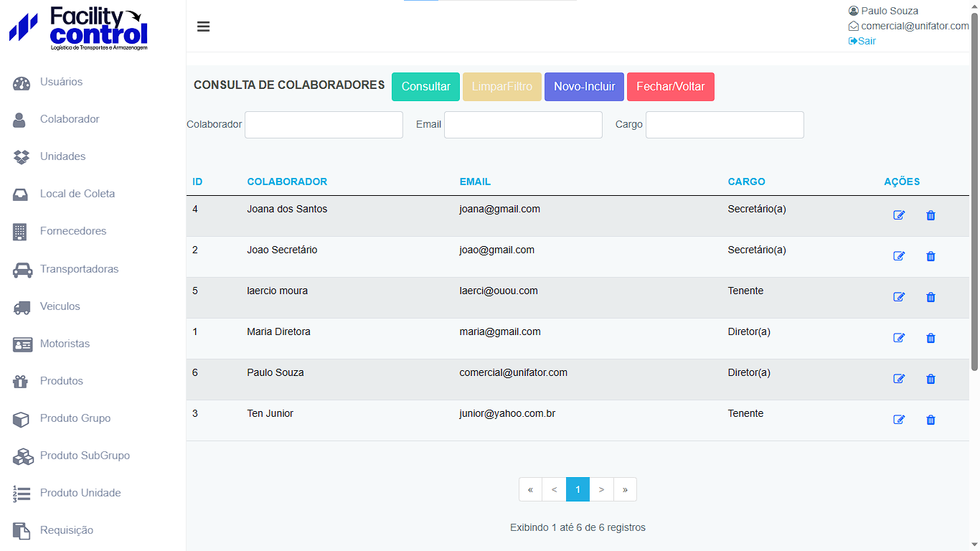Screen dimensions: 980x551
Task: Sort the table by the COLABORADOR column
Action: [x=287, y=182]
